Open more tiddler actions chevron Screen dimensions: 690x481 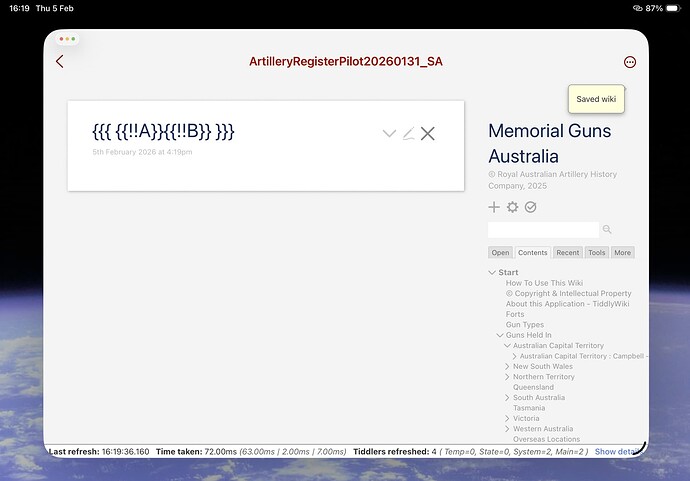pyautogui.click(x=389, y=134)
